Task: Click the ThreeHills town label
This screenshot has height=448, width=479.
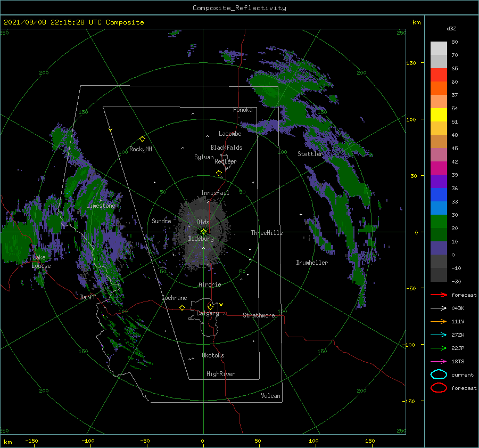Action: click(x=267, y=233)
